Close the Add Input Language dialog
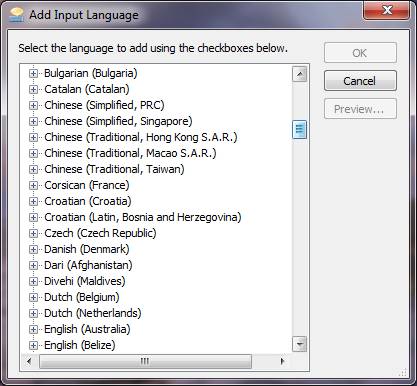This screenshot has height=386, width=417. pyautogui.click(x=386, y=10)
